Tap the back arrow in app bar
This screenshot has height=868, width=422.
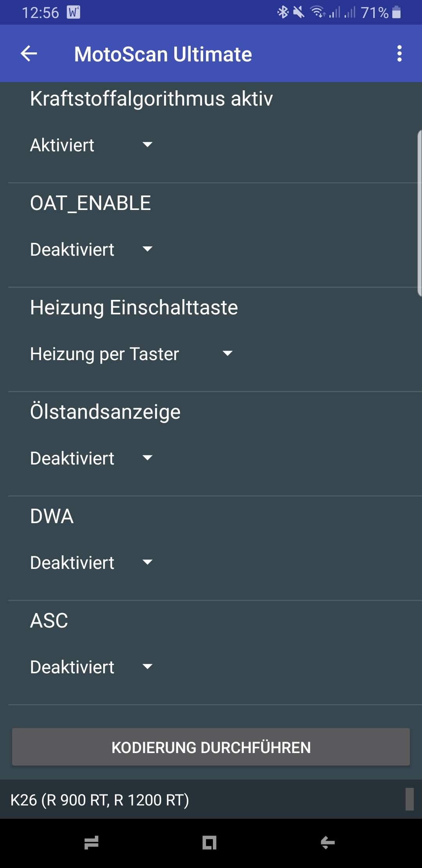[29, 54]
